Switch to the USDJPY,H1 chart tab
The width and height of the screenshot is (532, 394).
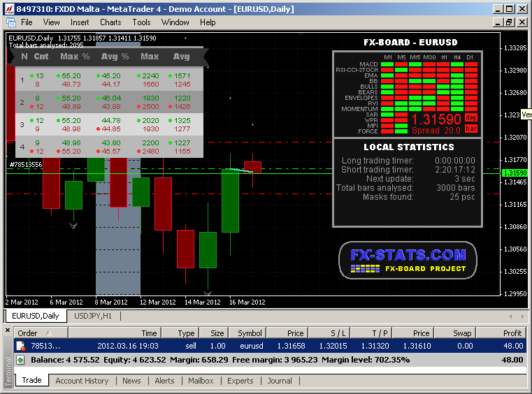coord(92,316)
